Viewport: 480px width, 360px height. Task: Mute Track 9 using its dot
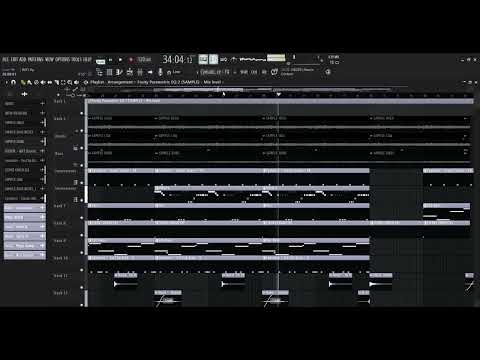pyautogui.click(x=82, y=252)
